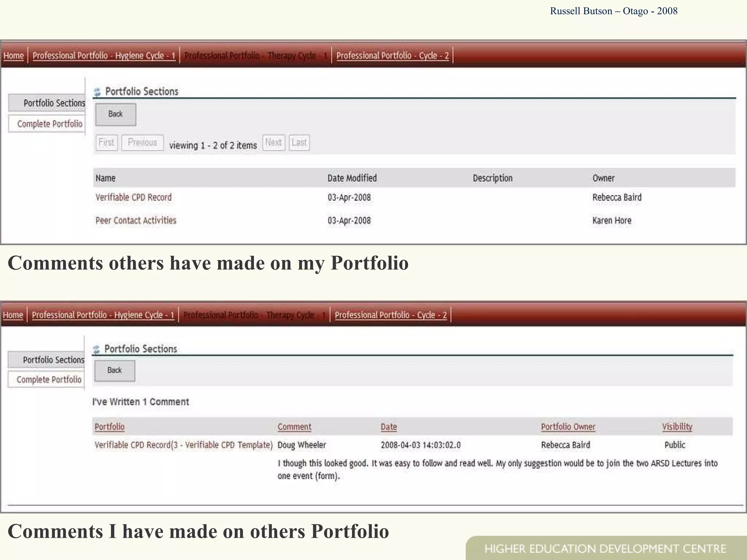Open Professional Portfolio - Cycle - 2 in lower bar

(x=391, y=315)
